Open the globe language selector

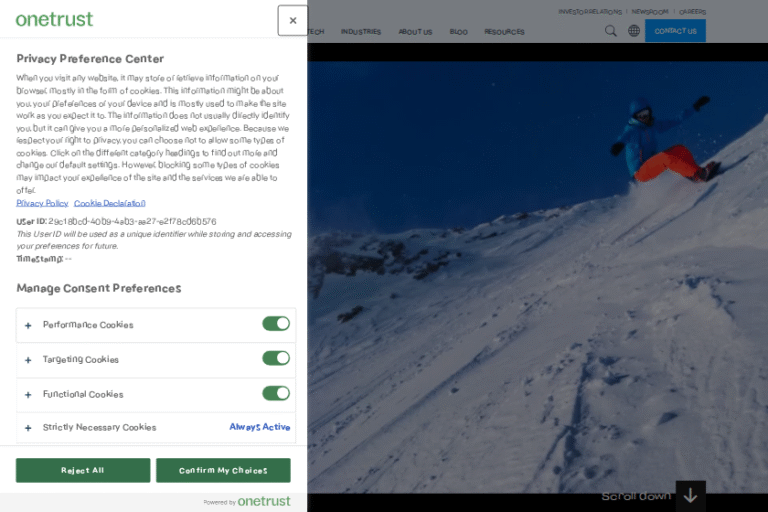pos(634,31)
